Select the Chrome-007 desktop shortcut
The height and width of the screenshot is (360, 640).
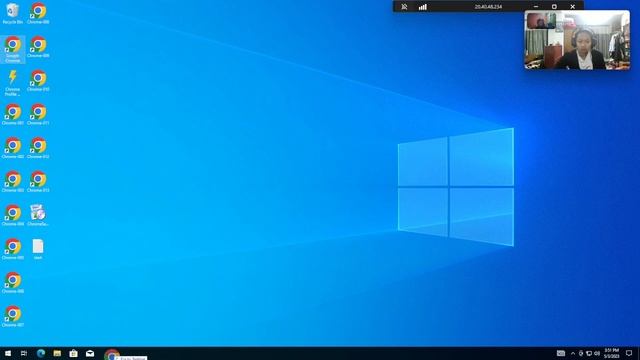pos(13,316)
